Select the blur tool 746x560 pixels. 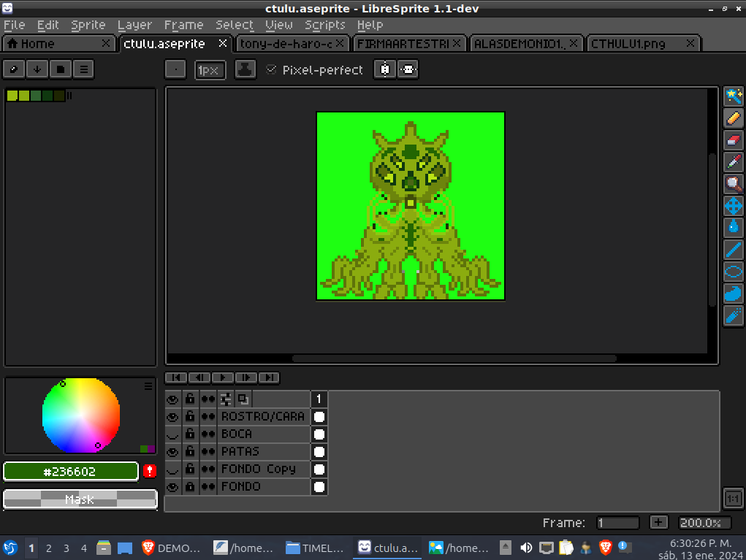(x=733, y=315)
